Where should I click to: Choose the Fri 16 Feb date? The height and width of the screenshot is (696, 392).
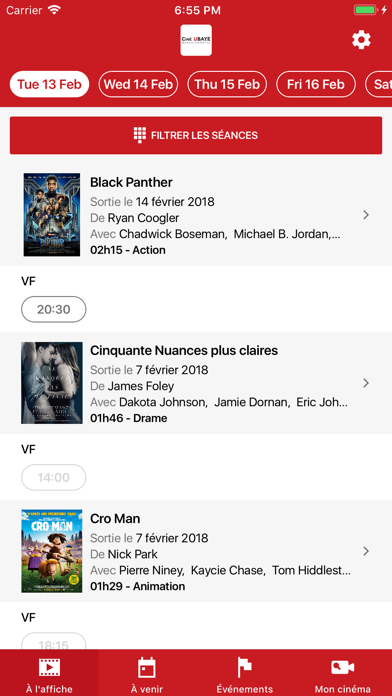316,84
